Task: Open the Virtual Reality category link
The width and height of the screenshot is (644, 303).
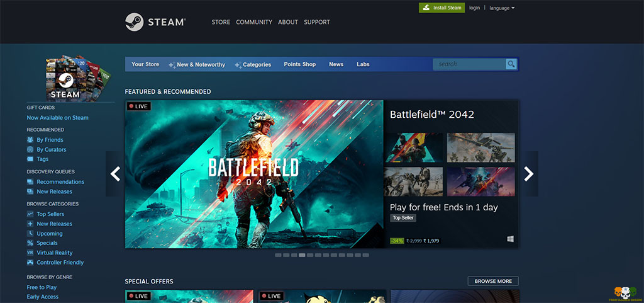Action: click(x=55, y=253)
